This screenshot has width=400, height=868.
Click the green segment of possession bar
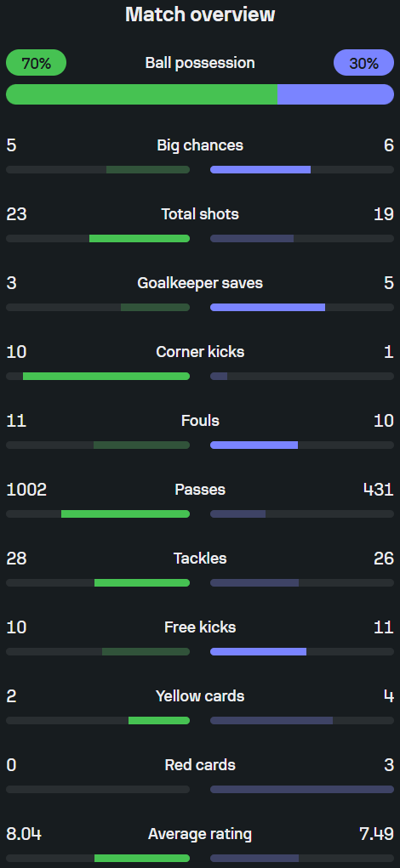pos(141,94)
